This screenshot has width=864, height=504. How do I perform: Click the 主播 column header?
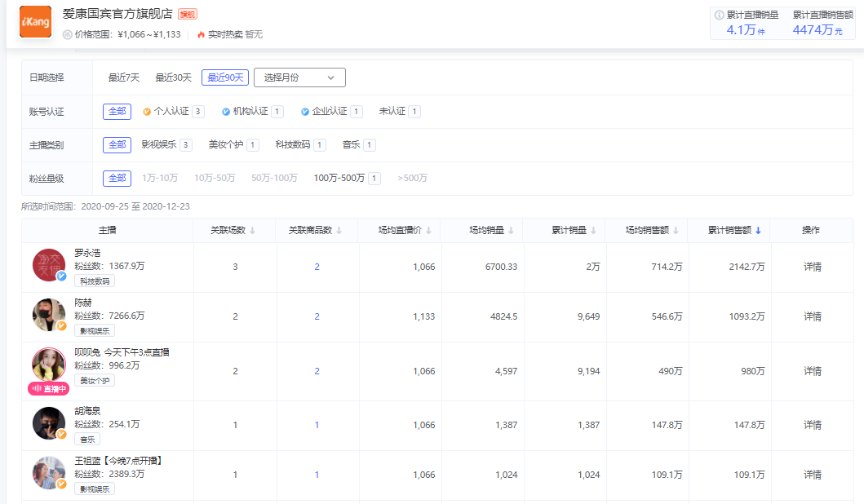pyautogui.click(x=108, y=230)
